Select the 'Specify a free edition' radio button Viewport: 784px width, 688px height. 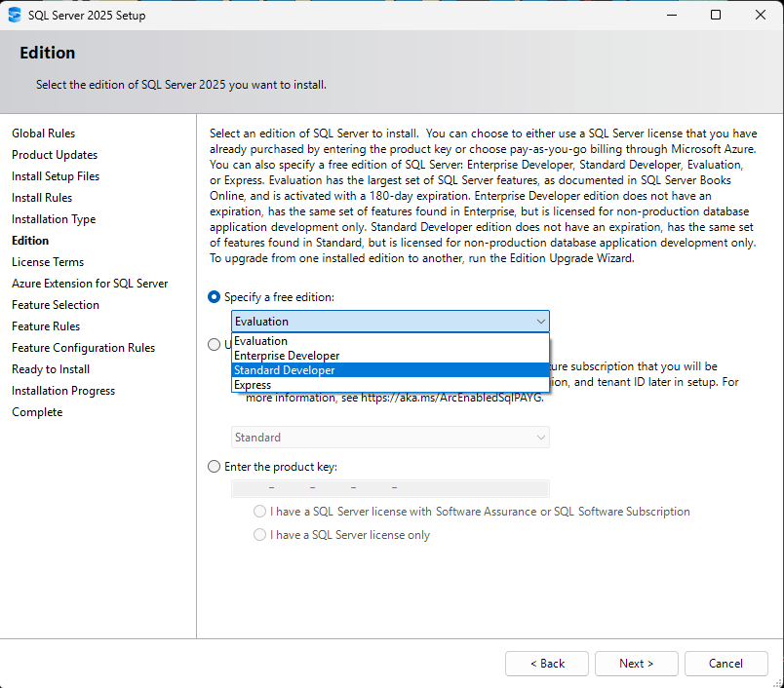tap(215, 297)
